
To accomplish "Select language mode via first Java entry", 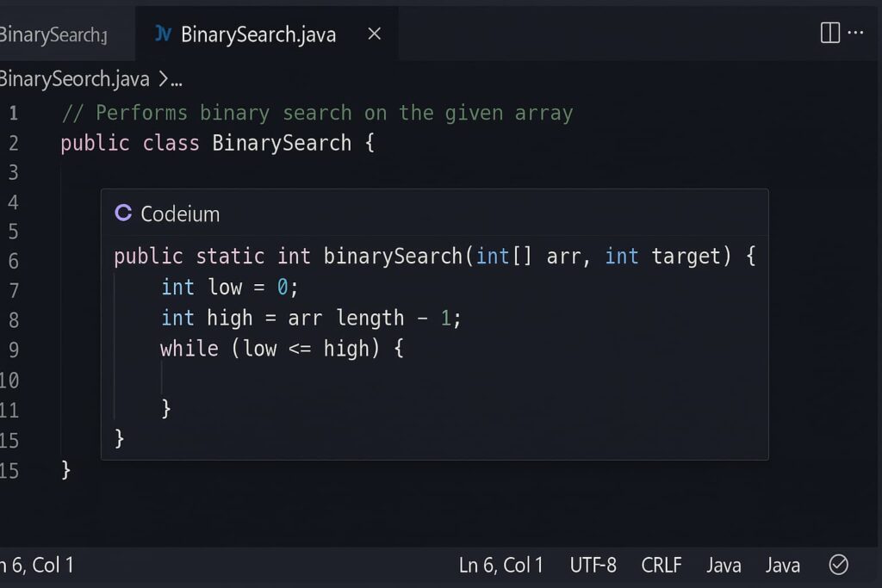I will [x=724, y=565].
